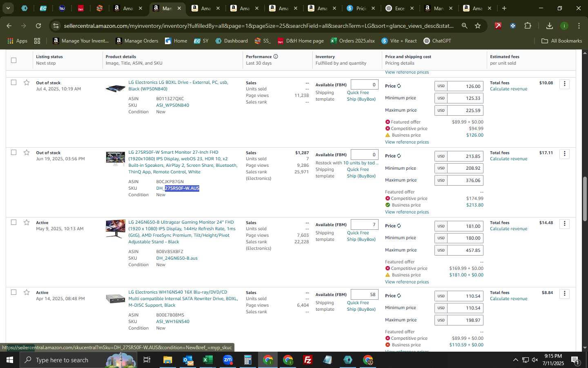Tick the select-all checkbox in the table header

tap(13, 60)
